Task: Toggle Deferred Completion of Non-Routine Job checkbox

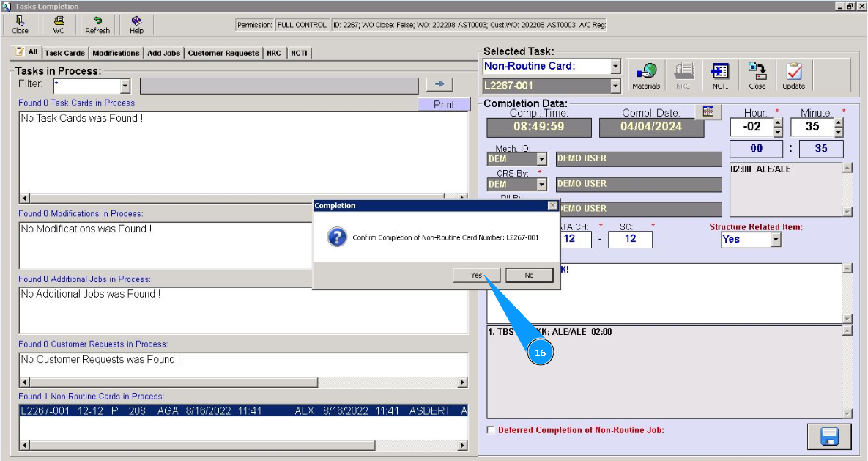Action: coord(491,429)
